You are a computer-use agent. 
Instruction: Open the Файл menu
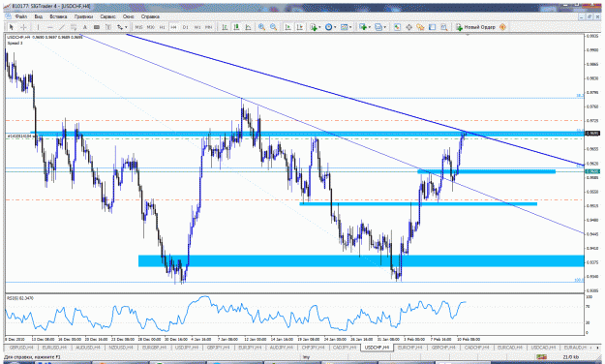(21, 16)
